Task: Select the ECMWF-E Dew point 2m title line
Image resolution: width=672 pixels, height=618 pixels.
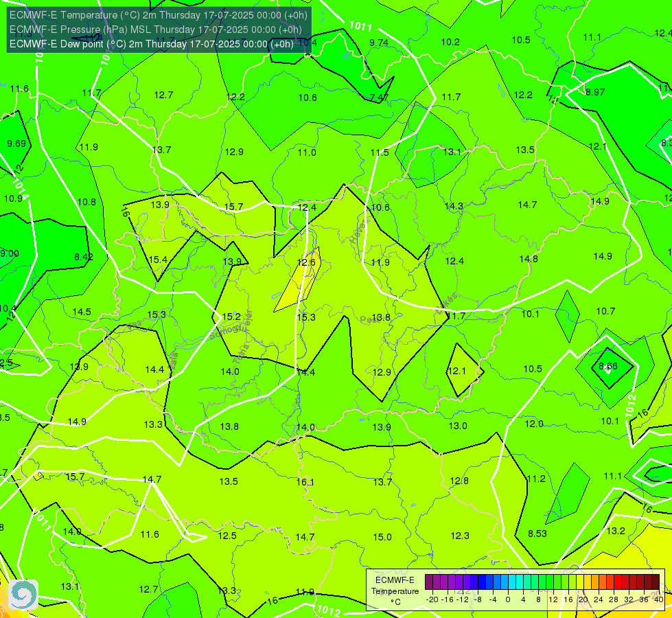Action: coord(151,44)
